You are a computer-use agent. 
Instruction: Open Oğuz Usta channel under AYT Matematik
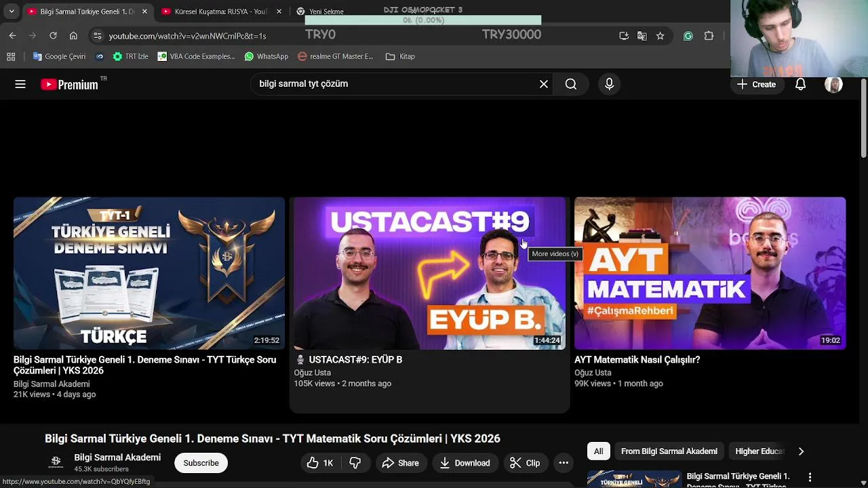tap(593, 373)
